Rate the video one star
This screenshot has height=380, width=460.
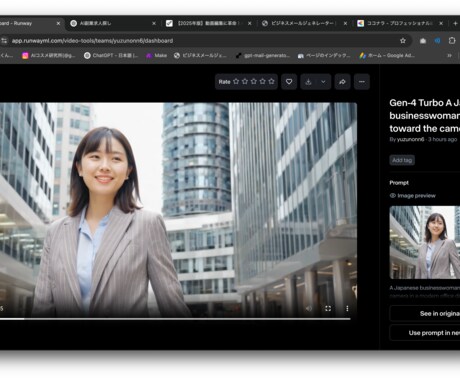coord(236,81)
